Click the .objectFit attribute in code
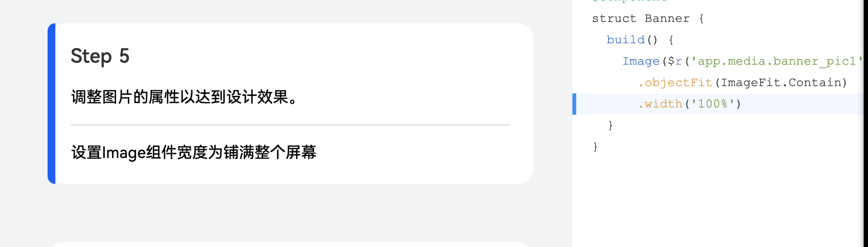 (x=675, y=83)
